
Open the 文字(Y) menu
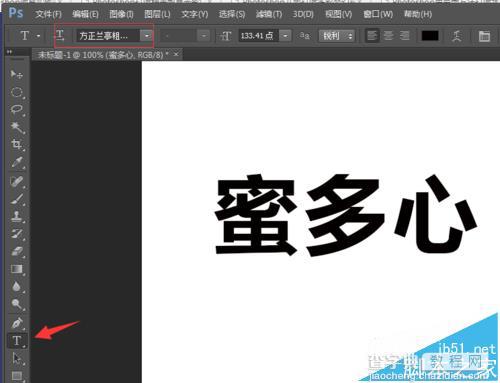tap(195, 14)
